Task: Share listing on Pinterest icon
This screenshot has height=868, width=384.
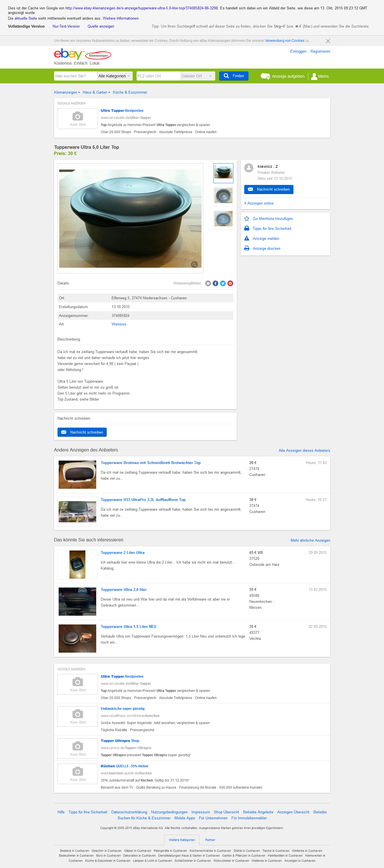Action: [x=230, y=283]
